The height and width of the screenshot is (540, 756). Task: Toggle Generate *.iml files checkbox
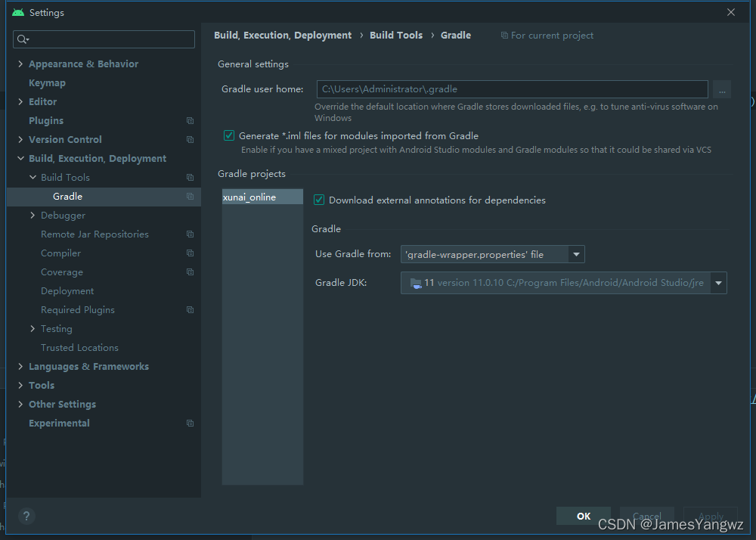(229, 135)
